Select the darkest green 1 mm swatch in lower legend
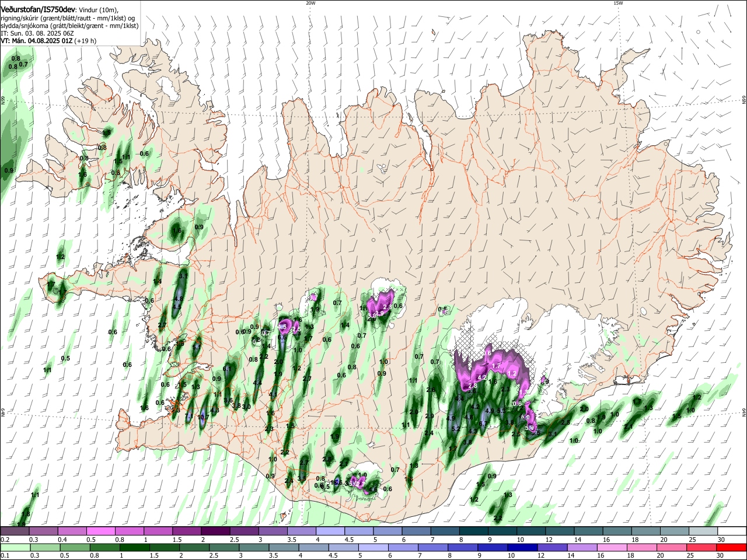This screenshot has width=747, height=560. [134, 547]
